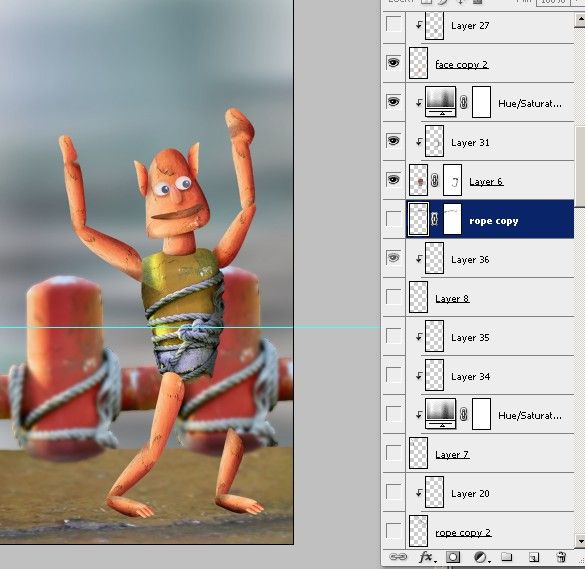585x569 pixels.
Task: Hide Layer 31 using its eye
Action: [394, 141]
